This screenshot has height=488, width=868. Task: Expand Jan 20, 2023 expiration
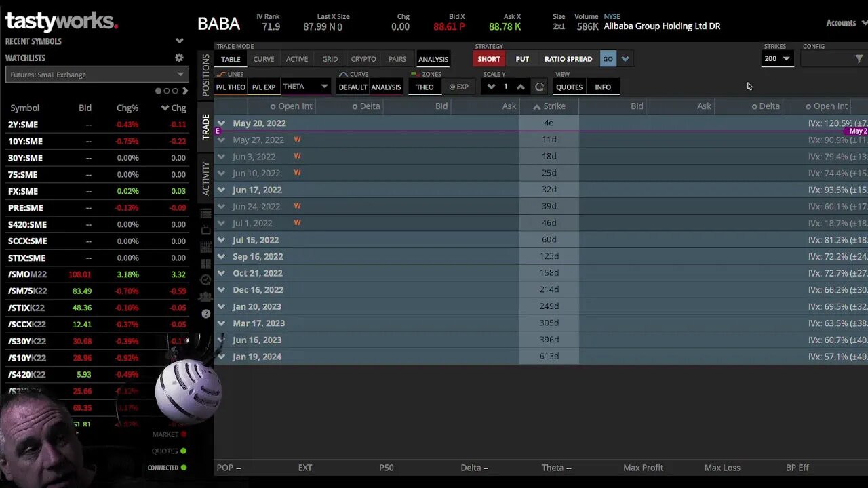[x=221, y=307]
